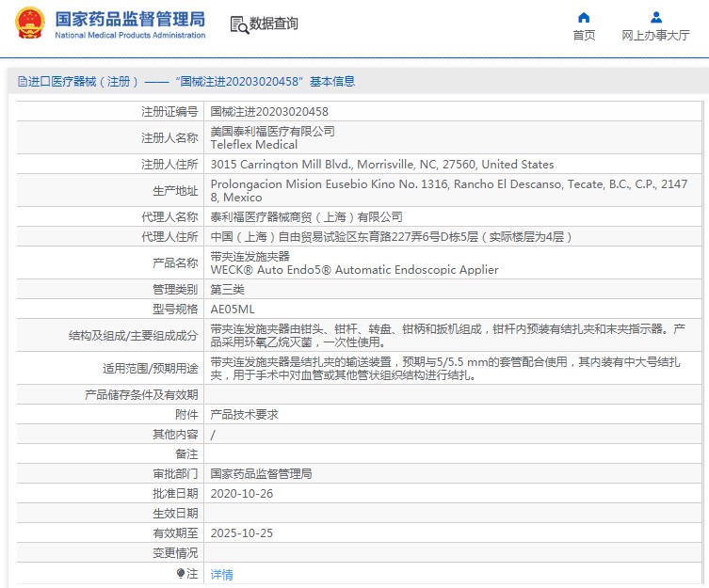
Task: Select the intended use text 带夹连发施夹器是结扎夹的输送装置
Action: pyautogui.click(x=445, y=369)
